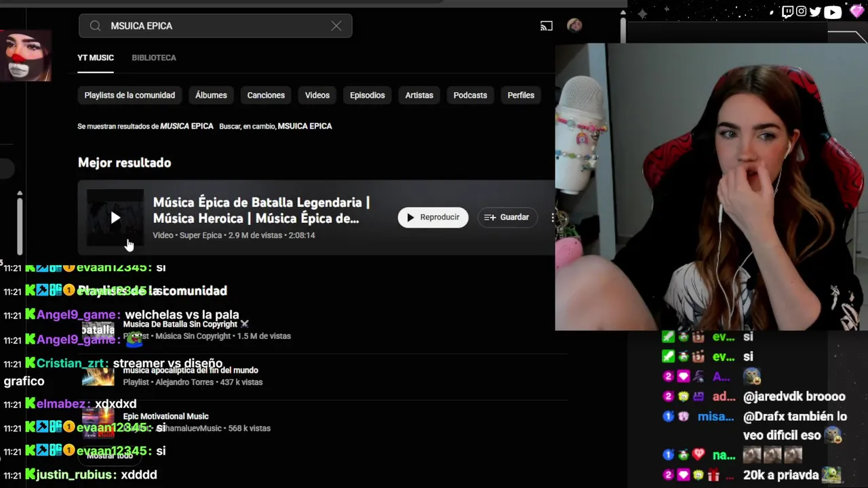This screenshot has height=488, width=868.
Task: Open musica apocaliptica del fin del mundo
Action: pyautogui.click(x=191, y=370)
